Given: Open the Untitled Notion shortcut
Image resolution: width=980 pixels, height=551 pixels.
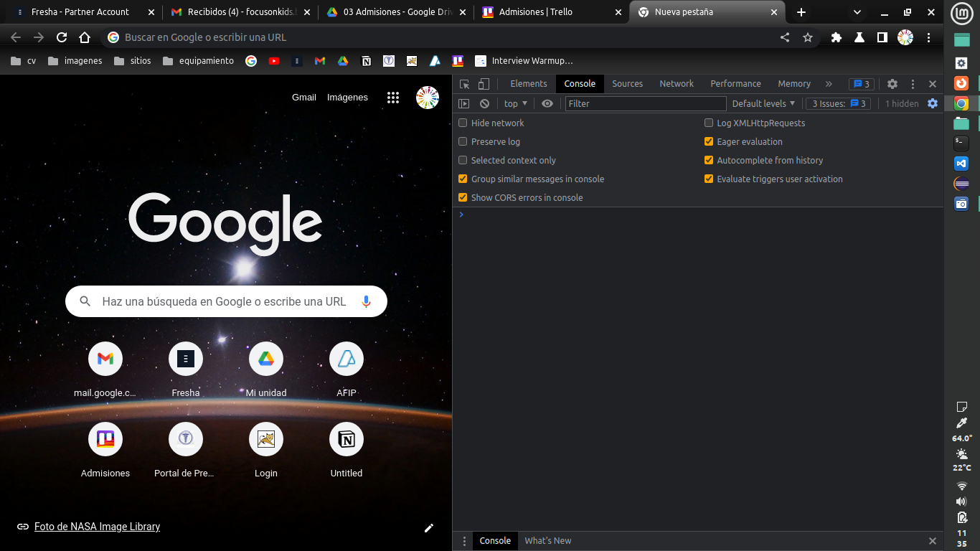Looking at the screenshot, I should coord(347,451).
